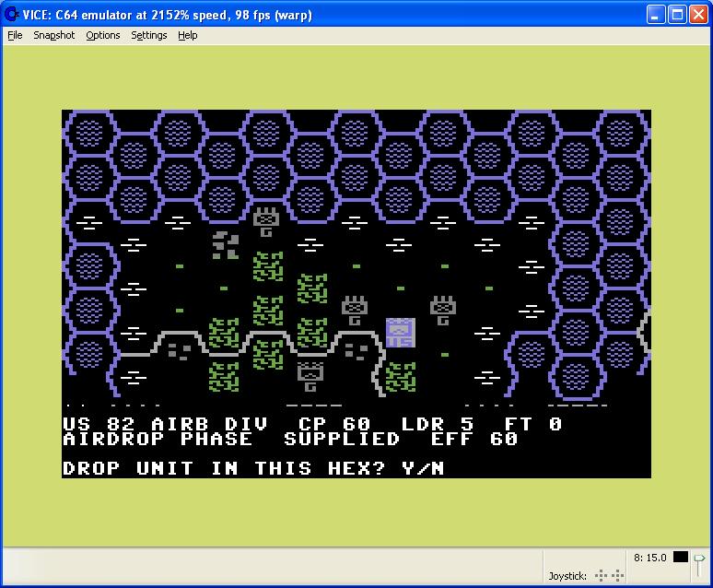Click the "EFF 60" effectiveness value
This screenshot has width=713, height=588.
click(474, 440)
